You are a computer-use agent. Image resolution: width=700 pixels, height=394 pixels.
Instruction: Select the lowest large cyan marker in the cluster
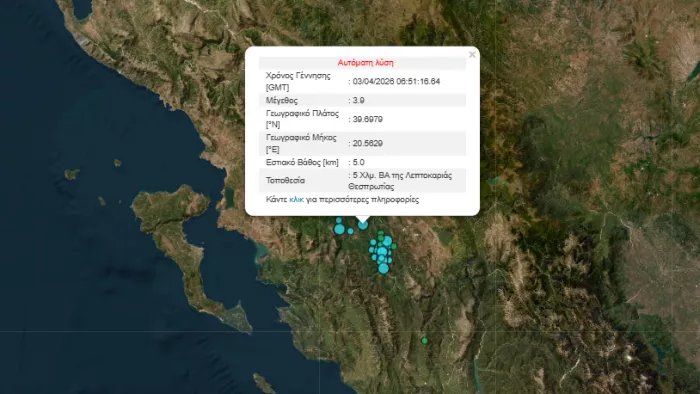383,268
